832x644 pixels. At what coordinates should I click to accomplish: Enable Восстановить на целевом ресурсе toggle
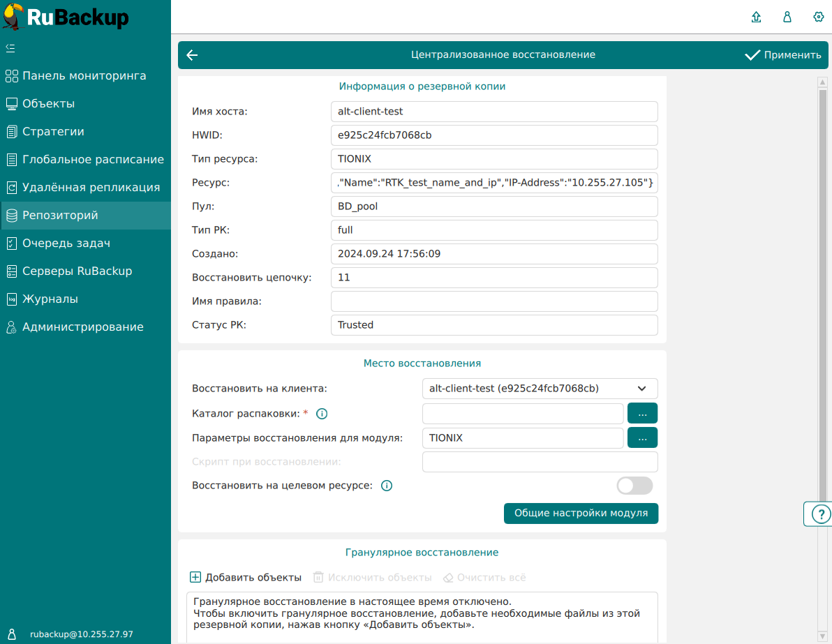click(x=634, y=486)
